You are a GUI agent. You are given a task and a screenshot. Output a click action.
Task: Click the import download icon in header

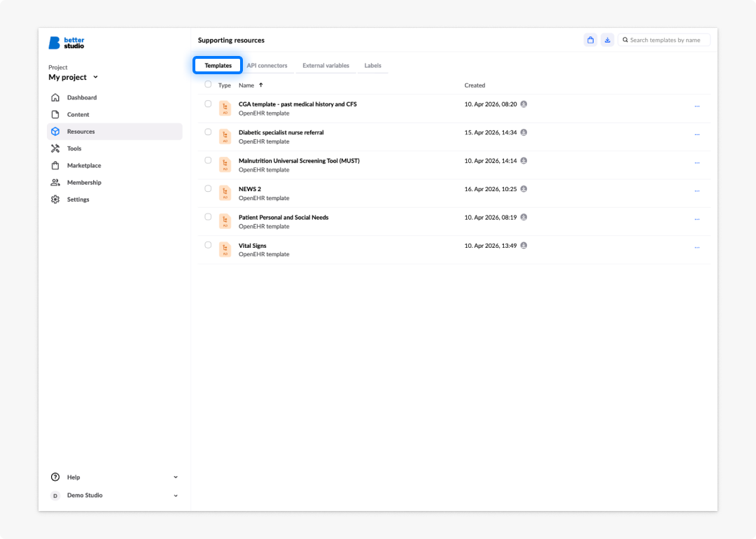608,40
